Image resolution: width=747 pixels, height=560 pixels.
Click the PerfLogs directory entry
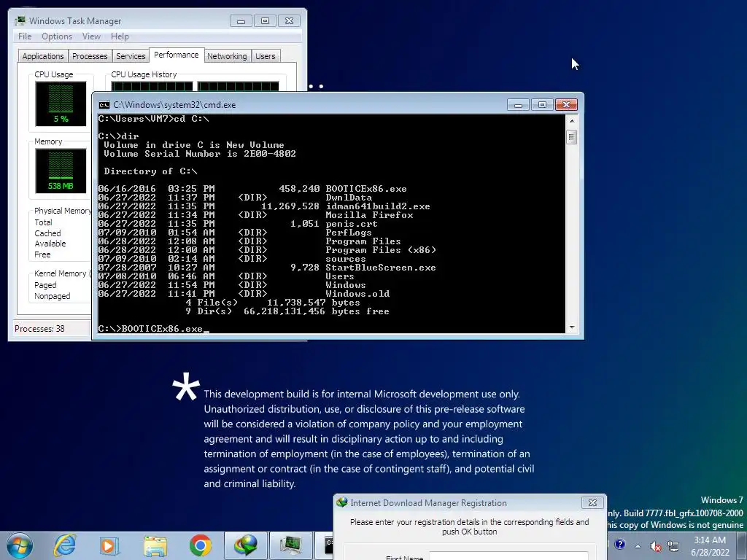pyautogui.click(x=348, y=233)
